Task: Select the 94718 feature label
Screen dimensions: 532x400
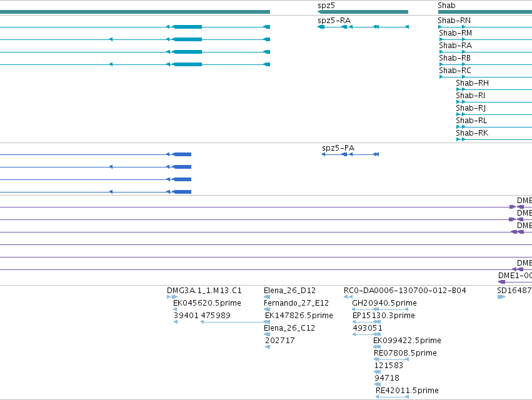Action: pos(387,378)
